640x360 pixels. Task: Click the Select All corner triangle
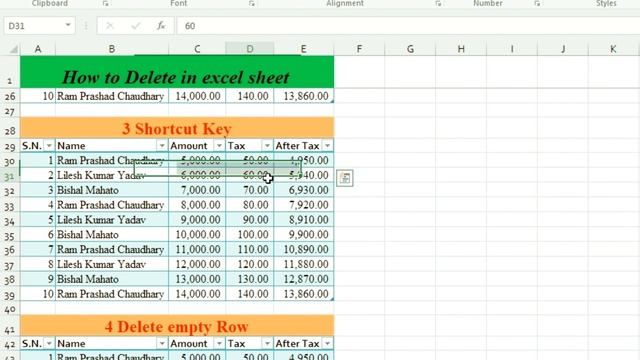pyautogui.click(x=13, y=49)
